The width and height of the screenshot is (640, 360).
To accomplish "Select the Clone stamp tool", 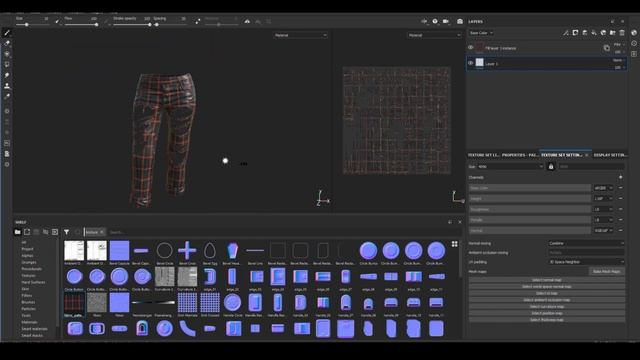I will pos(7,86).
